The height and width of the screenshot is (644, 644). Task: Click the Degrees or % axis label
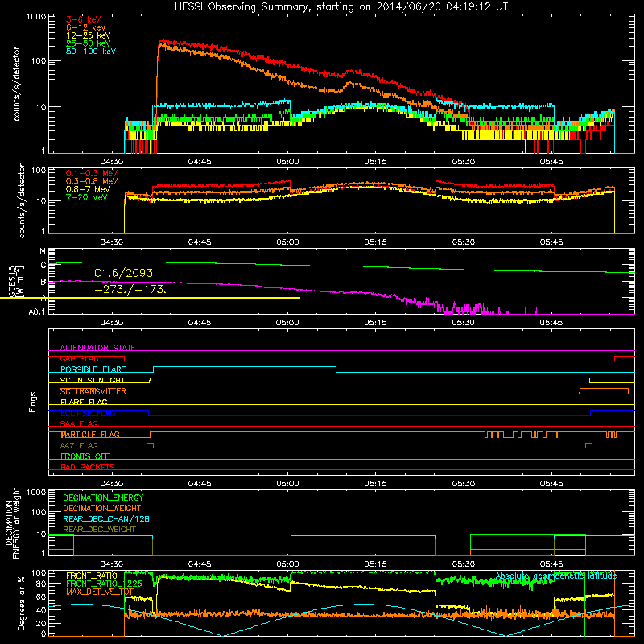(21, 603)
